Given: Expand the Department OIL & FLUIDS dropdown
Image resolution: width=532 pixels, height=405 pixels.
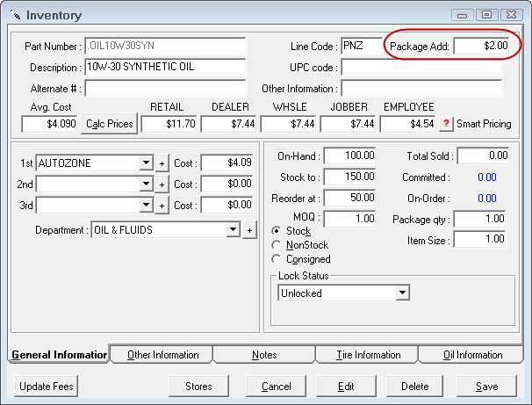Looking at the screenshot, I should [233, 230].
